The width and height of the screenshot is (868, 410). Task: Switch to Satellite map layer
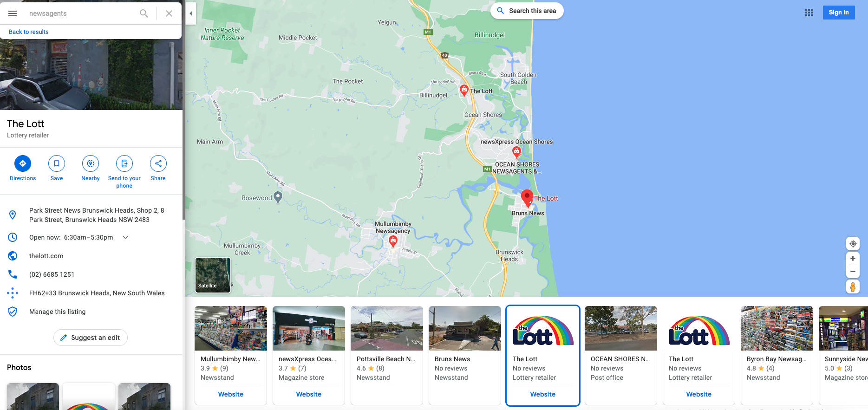[x=213, y=275]
